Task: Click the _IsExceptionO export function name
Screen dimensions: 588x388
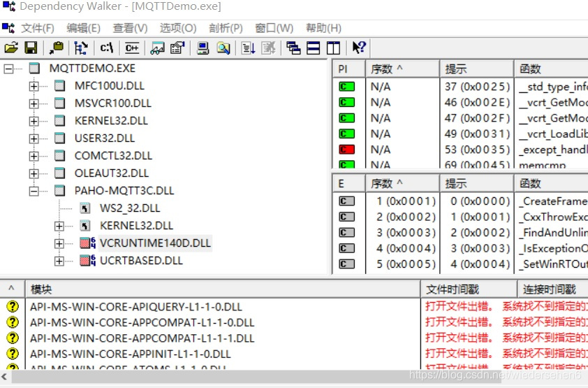Action: [553, 248]
